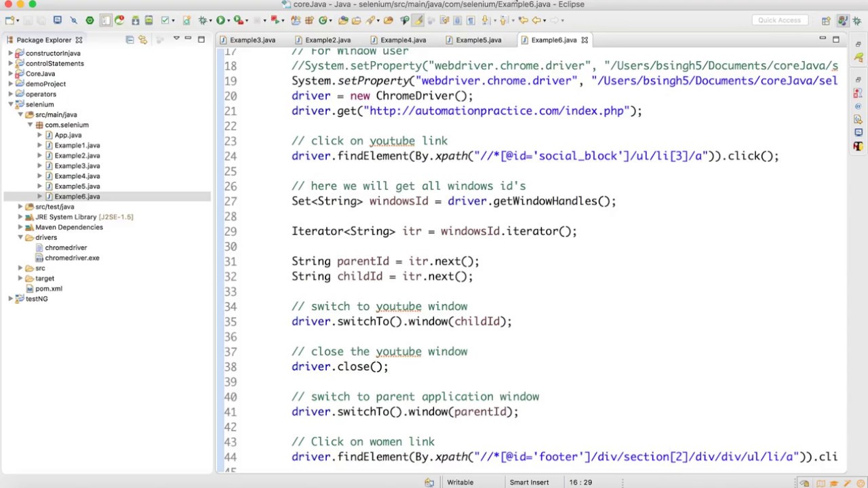Jump to Next Annotation icon

(485, 20)
